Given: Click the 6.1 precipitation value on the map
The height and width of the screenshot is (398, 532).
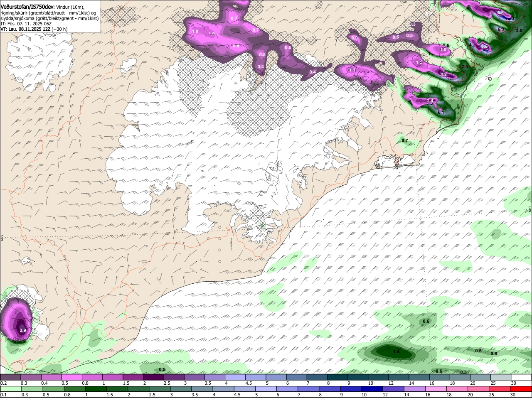Looking at the screenshot, I should [441, 112].
